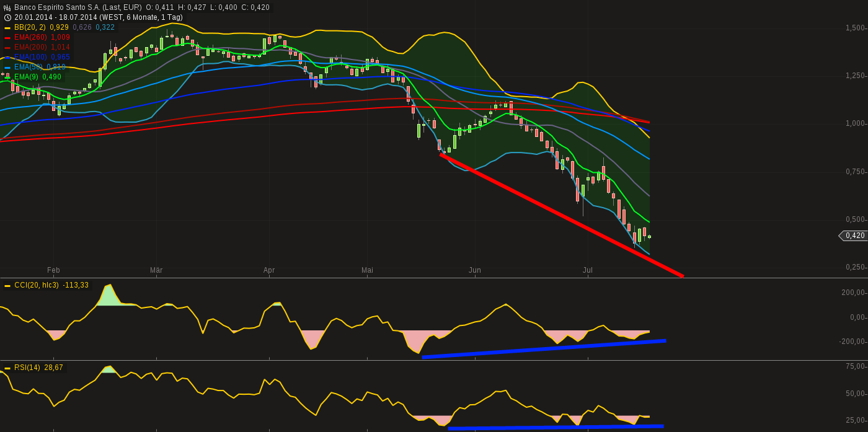Click the 0,500 price axis label
The image size is (868, 432).
pyautogui.click(x=855, y=219)
